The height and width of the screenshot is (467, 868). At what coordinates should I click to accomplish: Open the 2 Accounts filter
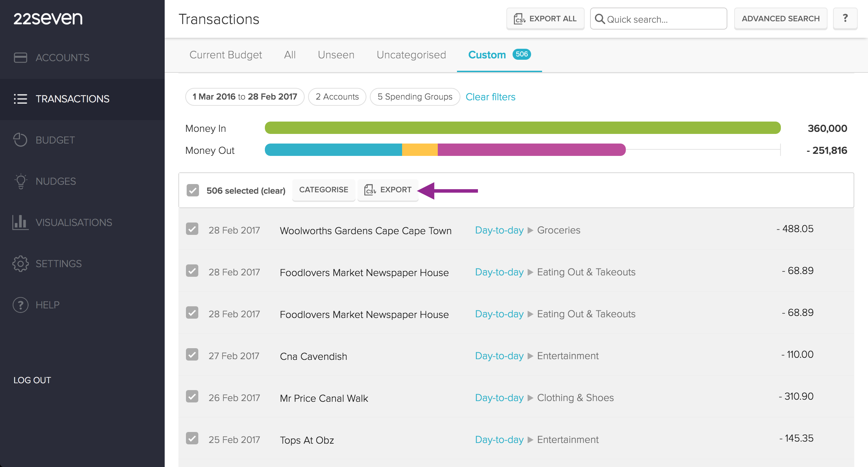(x=337, y=97)
